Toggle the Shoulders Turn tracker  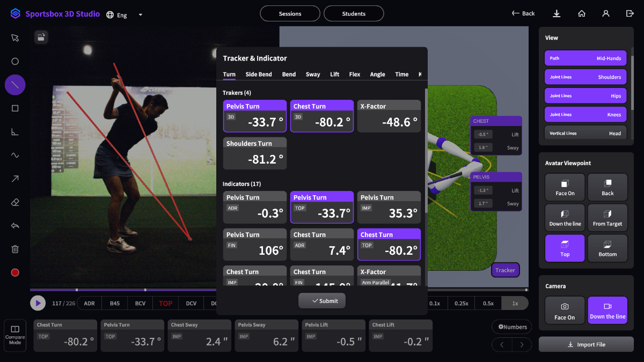pos(255,153)
